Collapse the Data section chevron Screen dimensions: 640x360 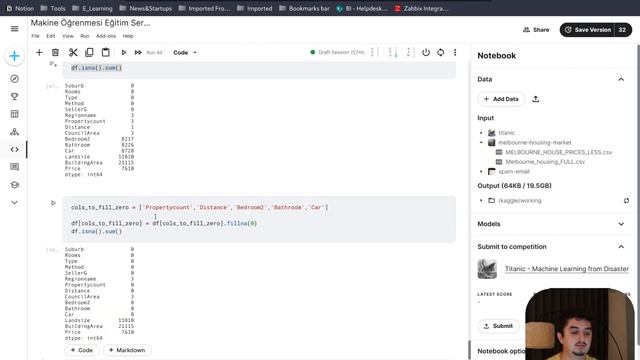(x=621, y=79)
